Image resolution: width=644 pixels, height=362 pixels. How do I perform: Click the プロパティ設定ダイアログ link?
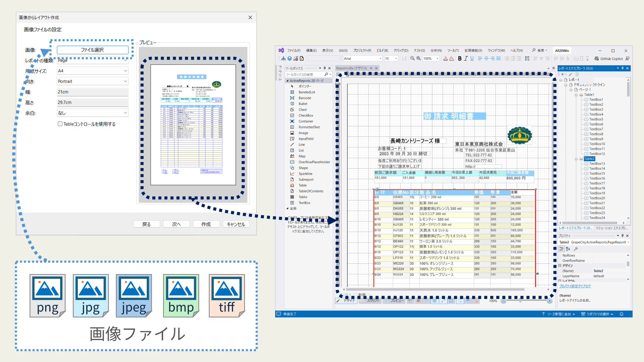pyautogui.click(x=575, y=286)
